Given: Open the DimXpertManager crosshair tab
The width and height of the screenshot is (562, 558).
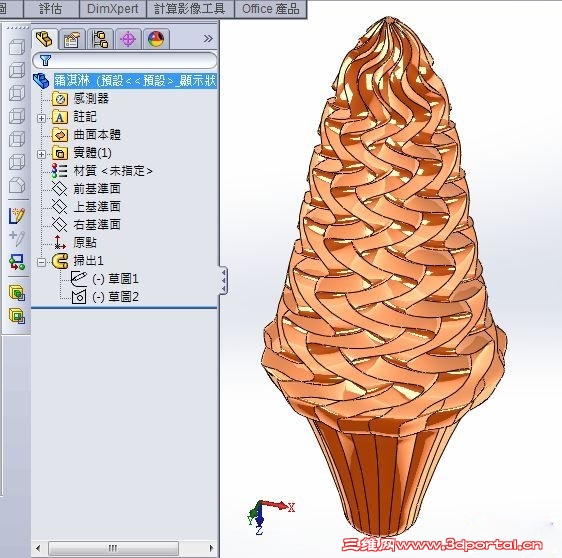Looking at the screenshot, I should coord(128,39).
